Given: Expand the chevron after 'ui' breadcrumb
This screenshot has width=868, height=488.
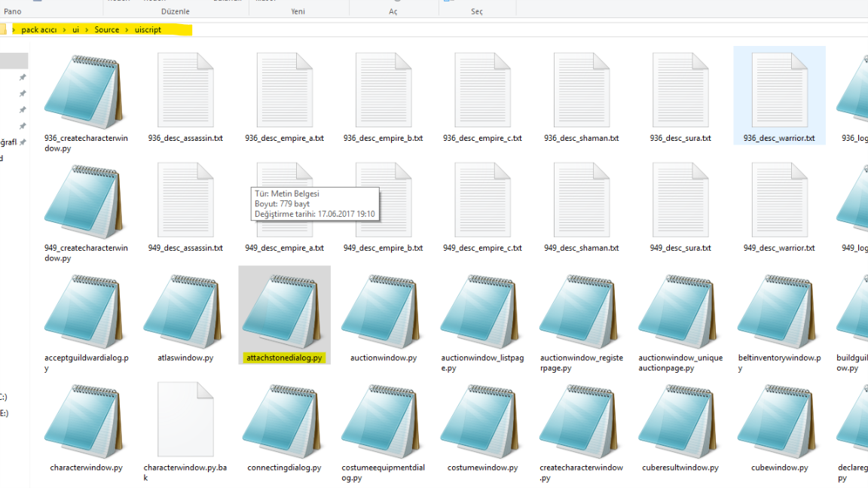Looking at the screenshot, I should point(87,30).
